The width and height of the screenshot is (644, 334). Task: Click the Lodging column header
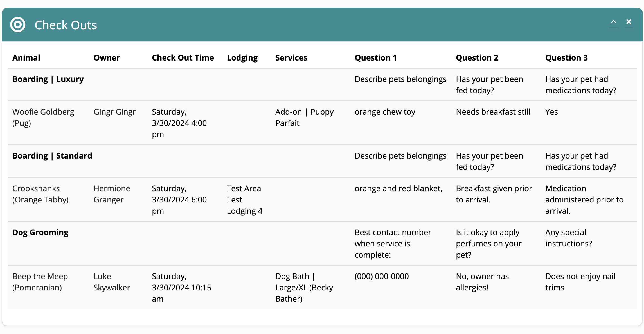pyautogui.click(x=242, y=57)
